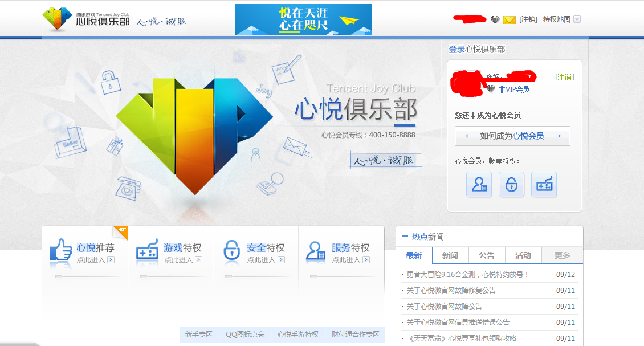
Task: Enter 服务特权 via 点此进入 link
Action: (x=347, y=260)
